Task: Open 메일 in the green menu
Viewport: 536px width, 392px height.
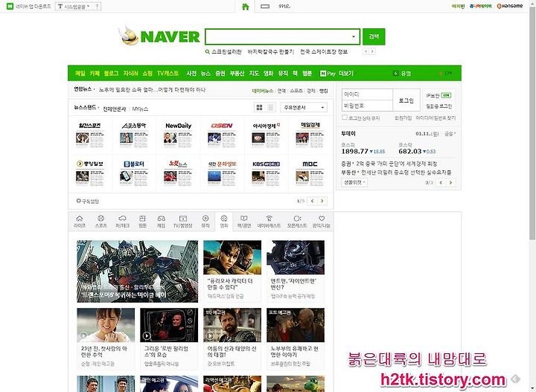Action: [80, 73]
